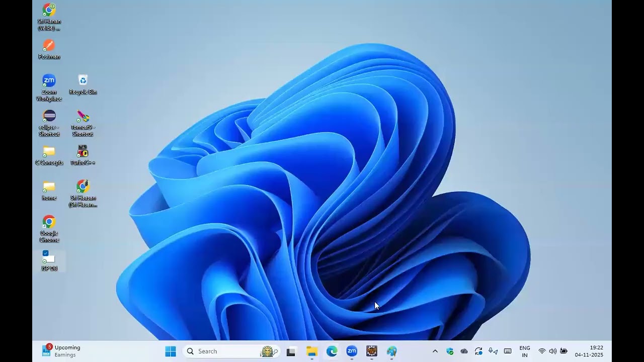
Task: Open the brown framed app in taskbar
Action: [372, 351]
